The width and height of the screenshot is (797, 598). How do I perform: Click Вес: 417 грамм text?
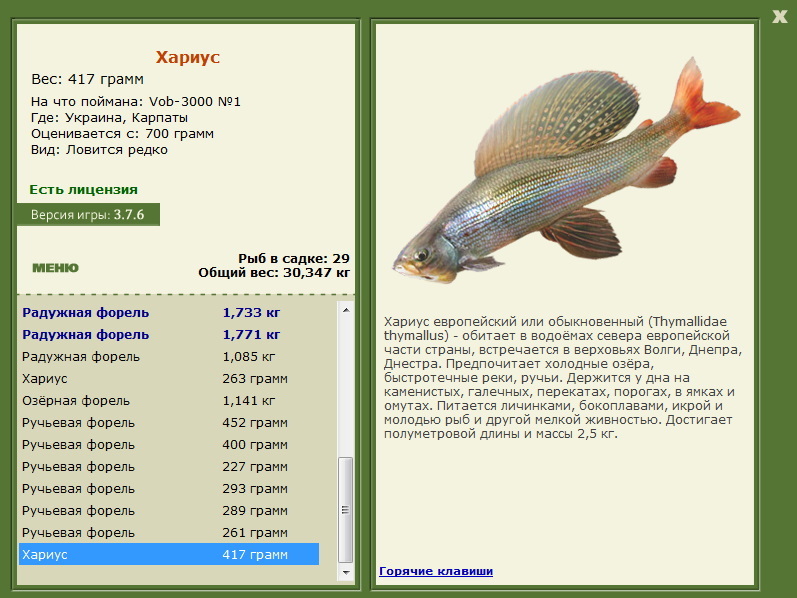click(x=87, y=79)
